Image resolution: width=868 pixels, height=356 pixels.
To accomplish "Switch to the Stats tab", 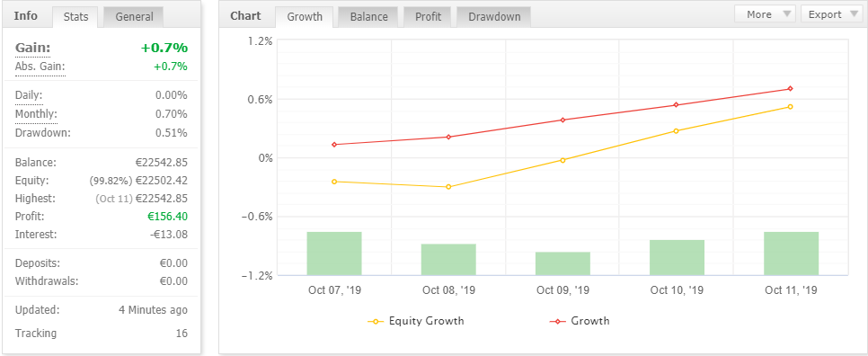I will (x=75, y=16).
